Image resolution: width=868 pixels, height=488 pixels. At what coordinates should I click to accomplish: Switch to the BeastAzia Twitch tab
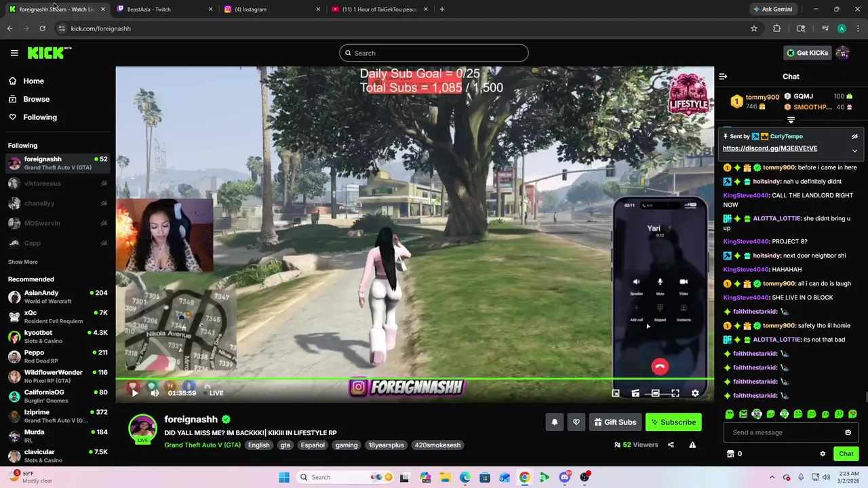tap(165, 9)
